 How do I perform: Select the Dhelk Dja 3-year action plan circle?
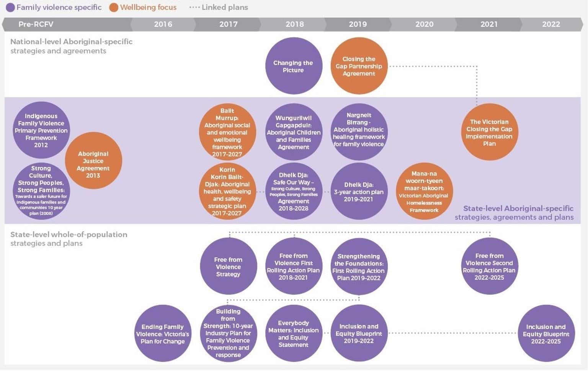359,191
